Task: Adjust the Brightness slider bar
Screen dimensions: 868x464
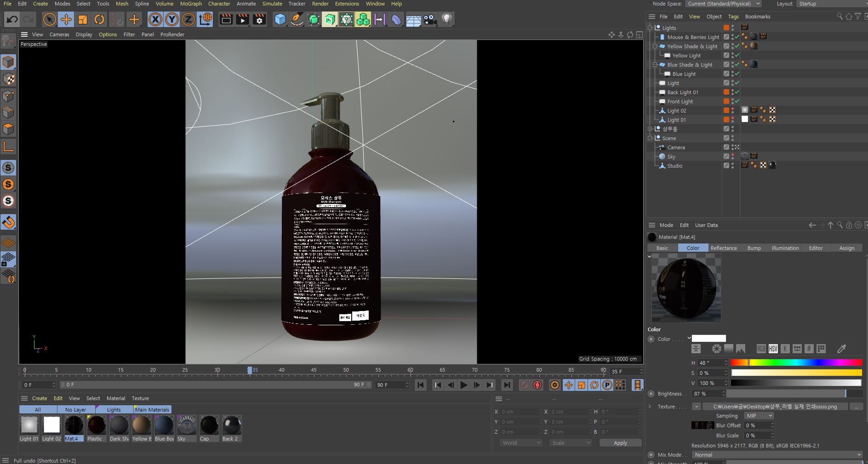Action: click(x=794, y=394)
